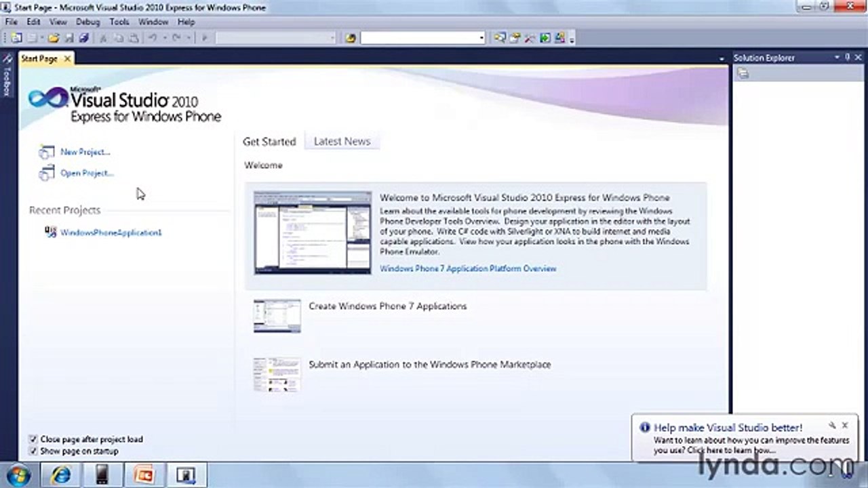This screenshot has height=488, width=868.
Task: Click the Welcome Visual Studio screenshot thumbnail
Action: (313, 232)
